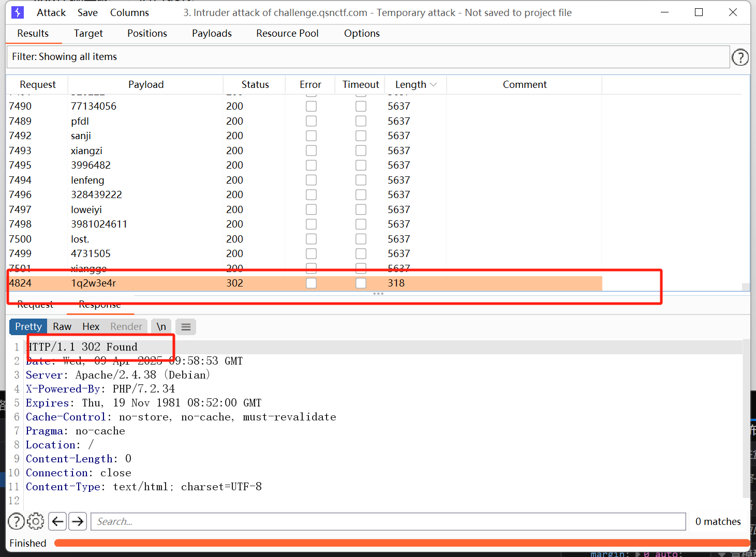Sort by the Status column header
This screenshot has height=557, width=756.
click(255, 84)
